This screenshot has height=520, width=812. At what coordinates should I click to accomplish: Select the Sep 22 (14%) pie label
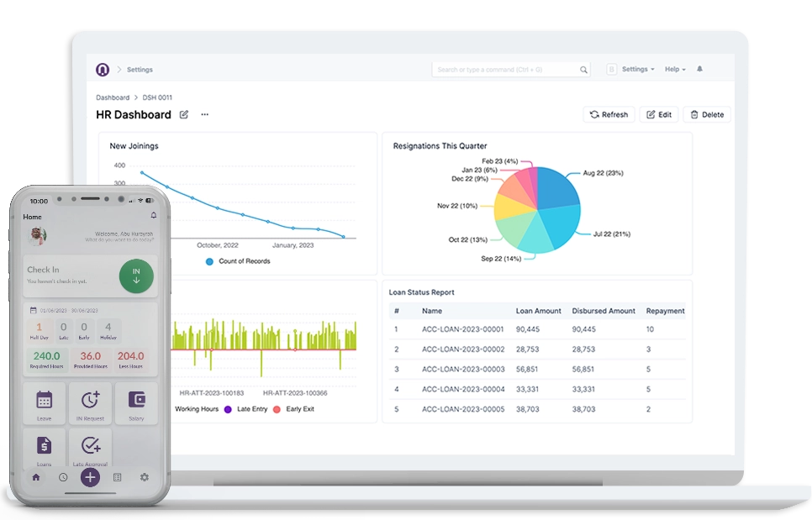501,259
